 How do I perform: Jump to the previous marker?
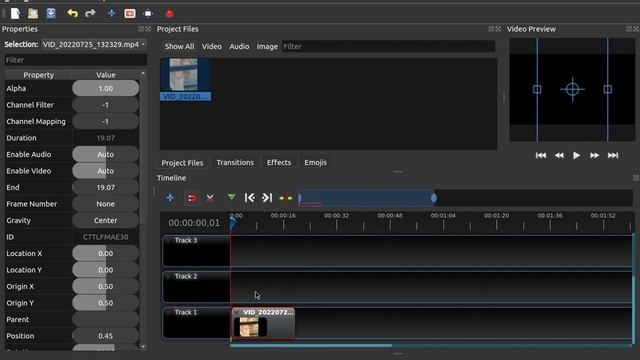[x=249, y=198]
